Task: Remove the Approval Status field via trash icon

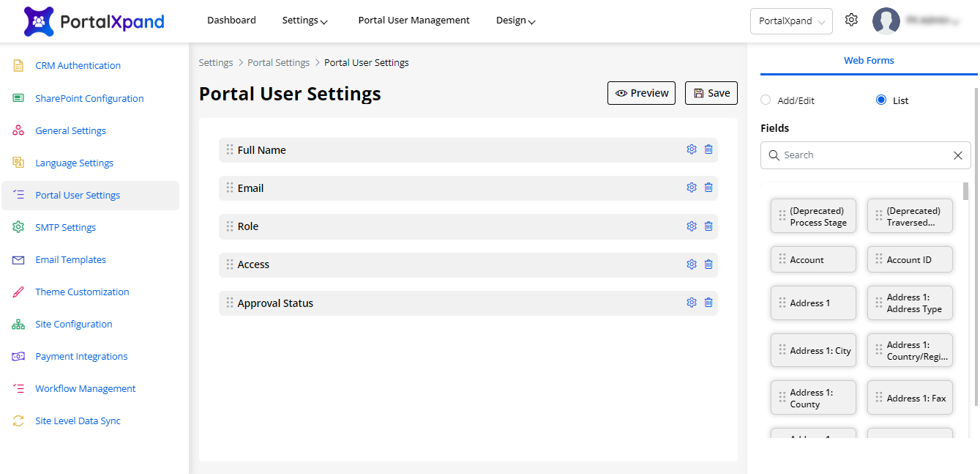Action: pyautogui.click(x=708, y=303)
